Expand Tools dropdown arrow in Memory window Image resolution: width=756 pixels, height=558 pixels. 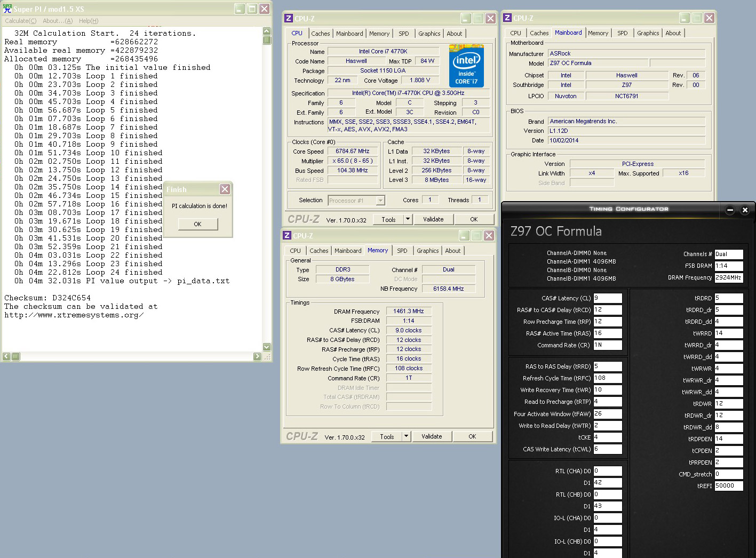[x=406, y=436]
